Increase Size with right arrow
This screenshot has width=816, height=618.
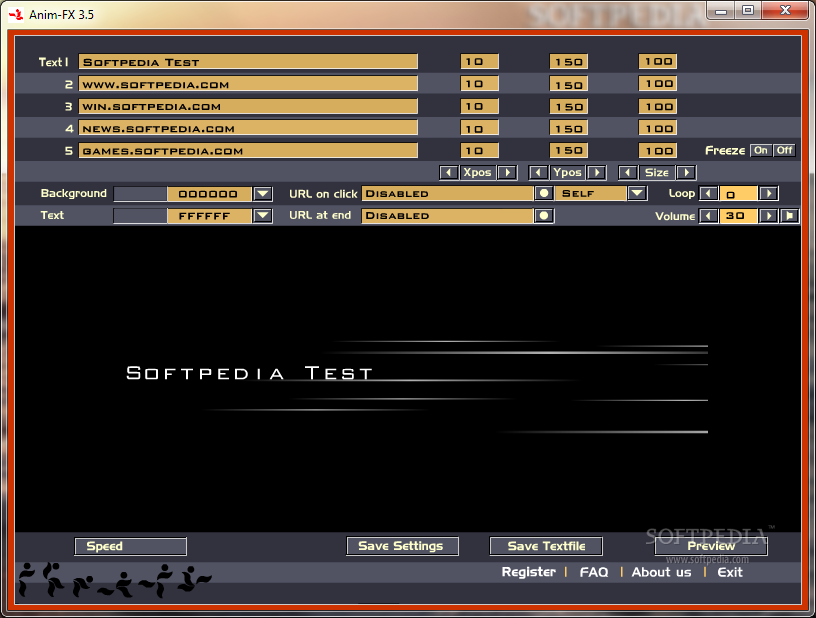(686, 173)
